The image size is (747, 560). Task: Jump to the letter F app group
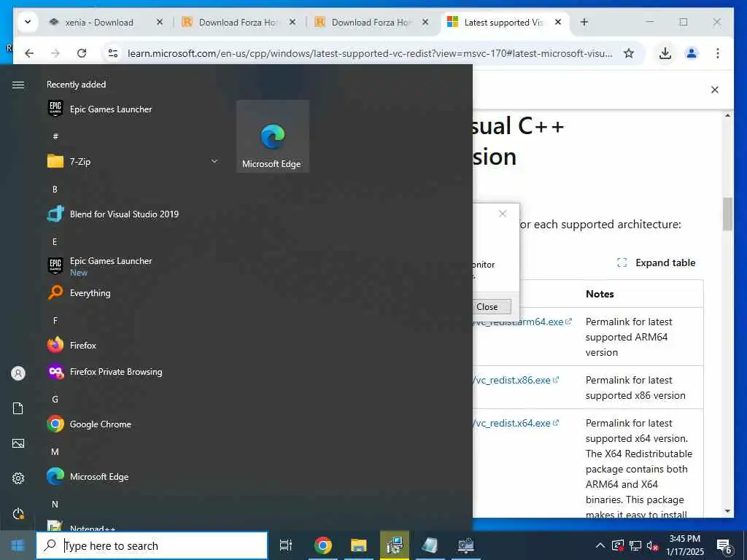(x=55, y=321)
